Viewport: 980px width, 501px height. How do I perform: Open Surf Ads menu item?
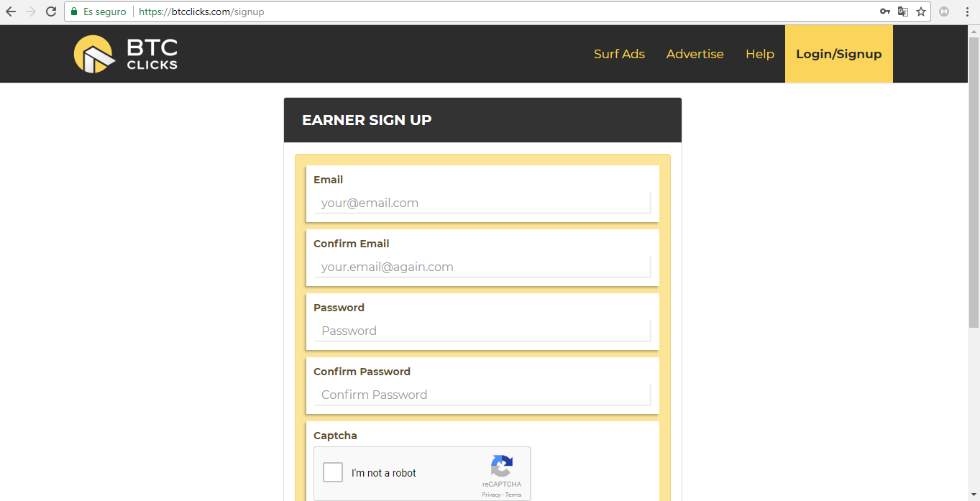(x=619, y=54)
